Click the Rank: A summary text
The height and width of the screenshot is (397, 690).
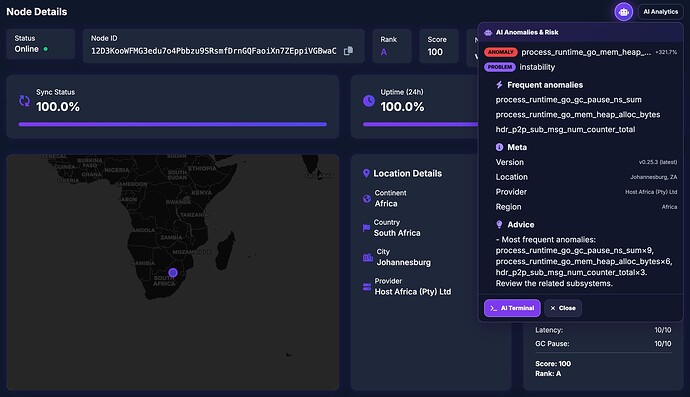click(x=548, y=374)
